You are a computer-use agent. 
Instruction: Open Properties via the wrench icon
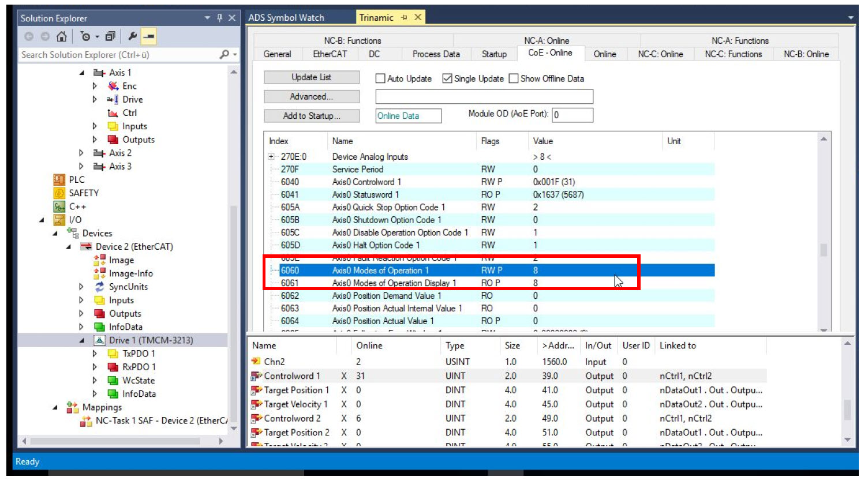coord(132,36)
